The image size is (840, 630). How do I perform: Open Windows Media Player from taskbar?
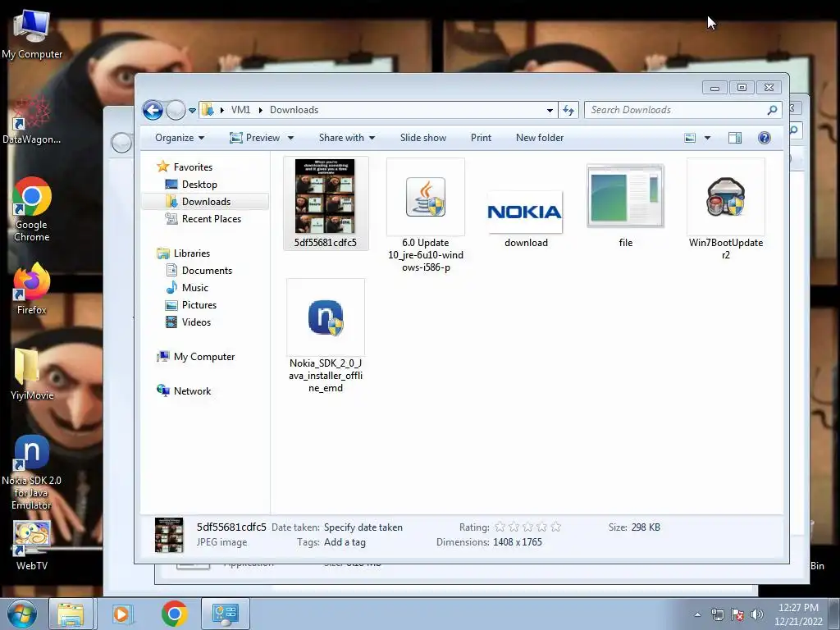pos(121,614)
